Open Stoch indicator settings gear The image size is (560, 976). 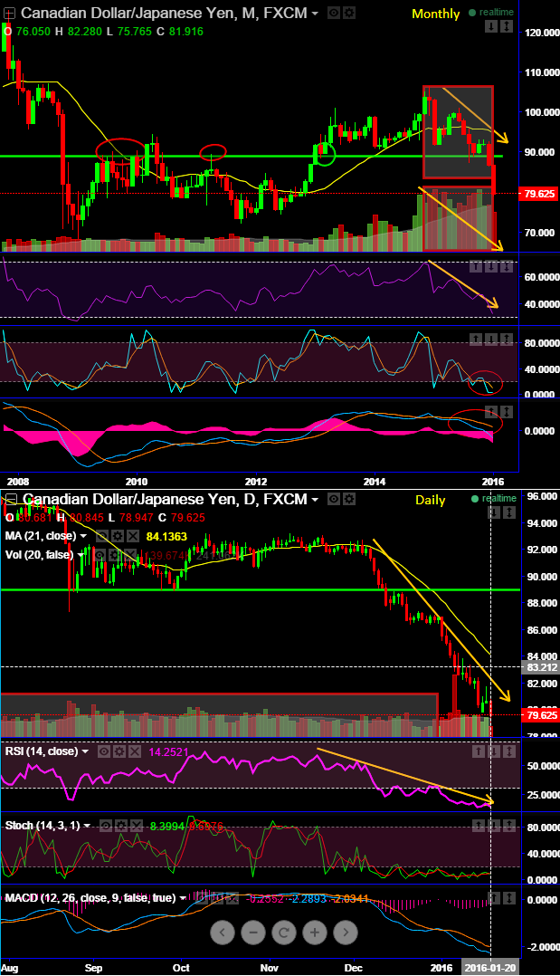click(x=121, y=826)
